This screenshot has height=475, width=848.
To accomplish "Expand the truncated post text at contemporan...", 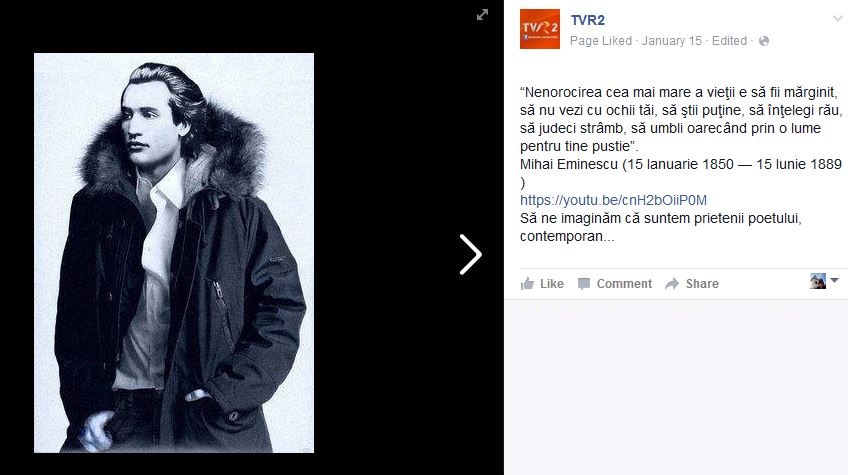I will pyautogui.click(x=567, y=236).
